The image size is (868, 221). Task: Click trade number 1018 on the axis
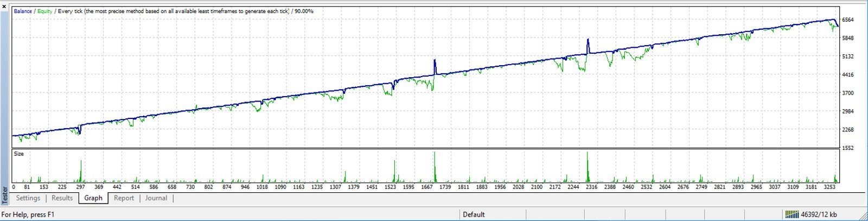262,187
